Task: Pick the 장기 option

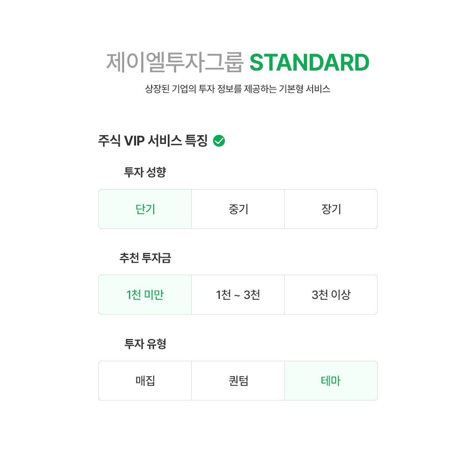Action: pyautogui.click(x=331, y=209)
